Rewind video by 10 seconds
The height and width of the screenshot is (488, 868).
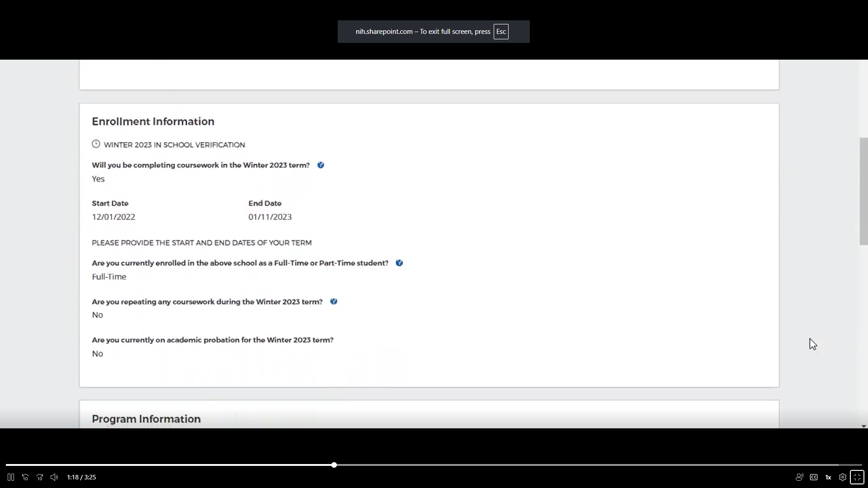point(25,477)
